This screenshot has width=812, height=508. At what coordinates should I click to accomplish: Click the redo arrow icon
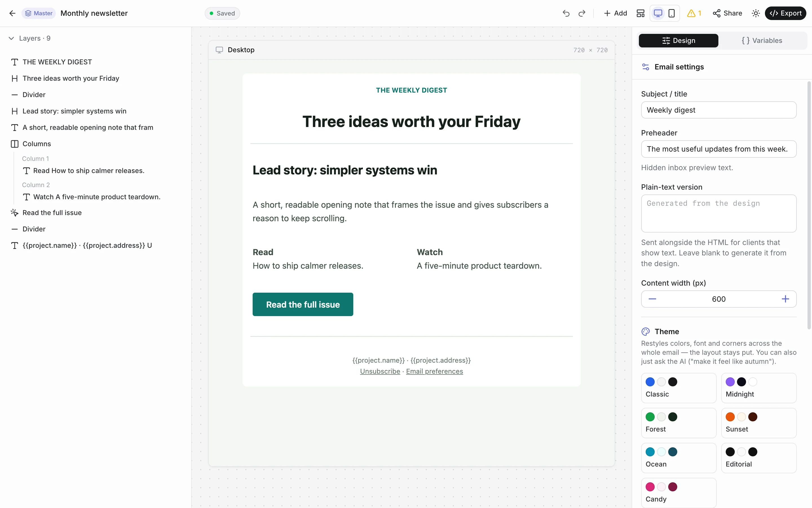(x=582, y=13)
